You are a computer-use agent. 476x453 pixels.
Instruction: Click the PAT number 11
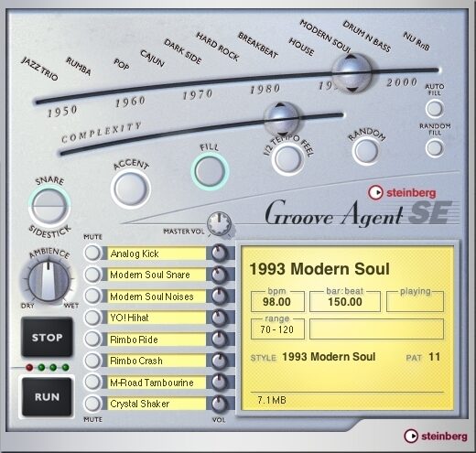tap(434, 357)
